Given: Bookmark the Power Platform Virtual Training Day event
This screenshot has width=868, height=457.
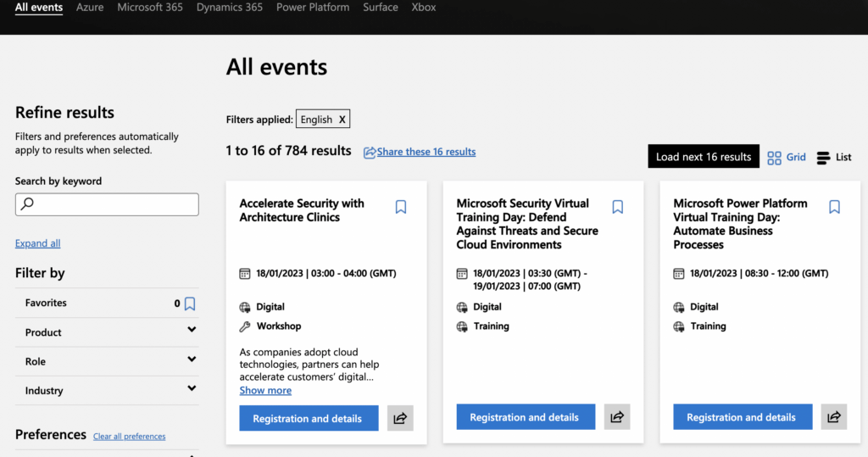Looking at the screenshot, I should [834, 207].
